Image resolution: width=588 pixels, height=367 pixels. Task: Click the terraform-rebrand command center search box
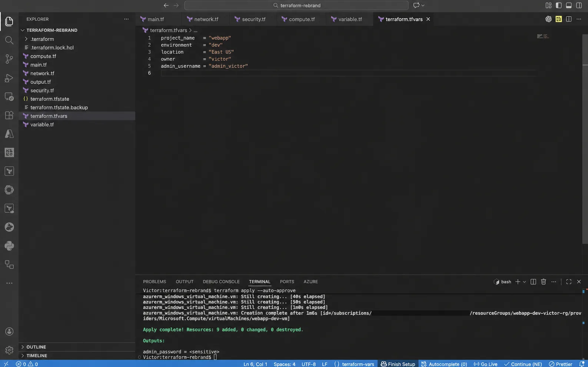point(296,5)
